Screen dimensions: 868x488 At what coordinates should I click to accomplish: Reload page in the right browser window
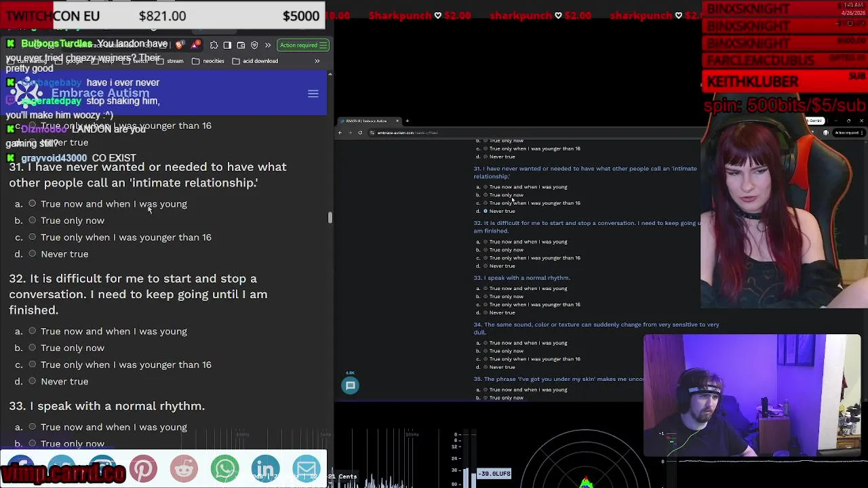pos(359,133)
